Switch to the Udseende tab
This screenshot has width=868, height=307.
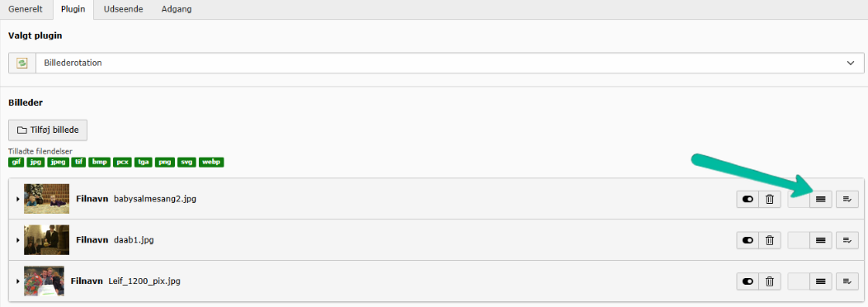(124, 9)
